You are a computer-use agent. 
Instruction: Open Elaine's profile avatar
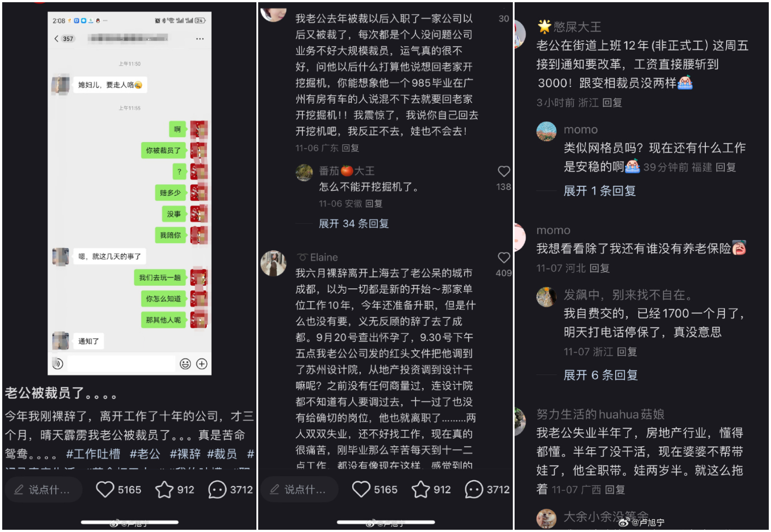[273, 263]
